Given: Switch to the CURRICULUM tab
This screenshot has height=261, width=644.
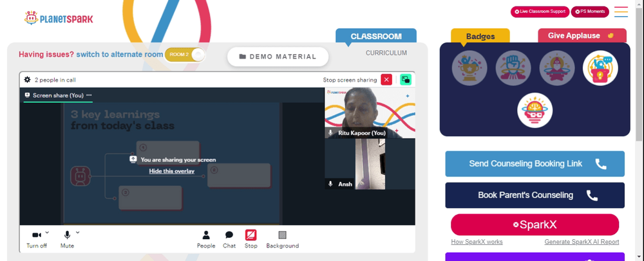Looking at the screenshot, I should 386,53.
